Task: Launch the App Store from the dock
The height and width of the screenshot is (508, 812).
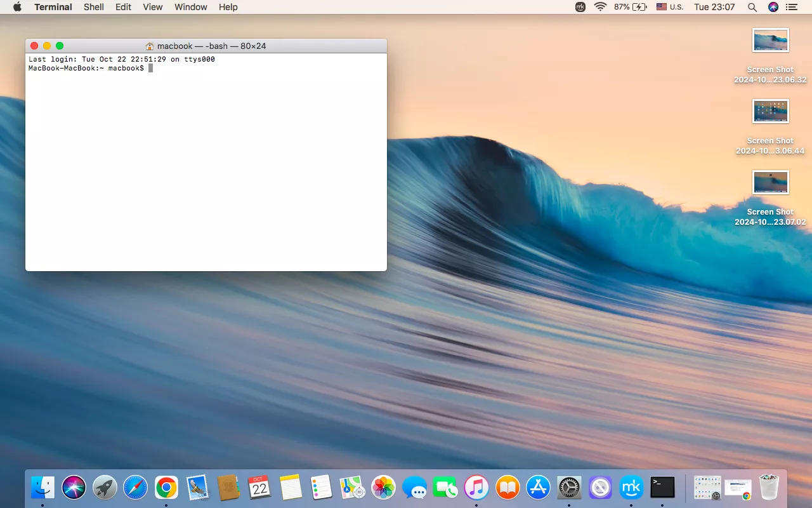Action: click(538, 488)
